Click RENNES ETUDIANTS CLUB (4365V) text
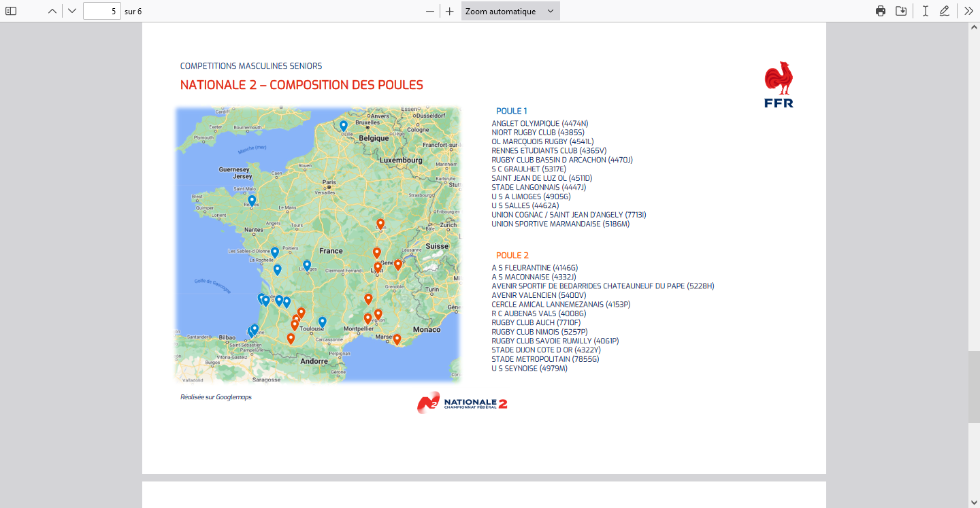Screen dimensions: 980x508 (x=549, y=151)
